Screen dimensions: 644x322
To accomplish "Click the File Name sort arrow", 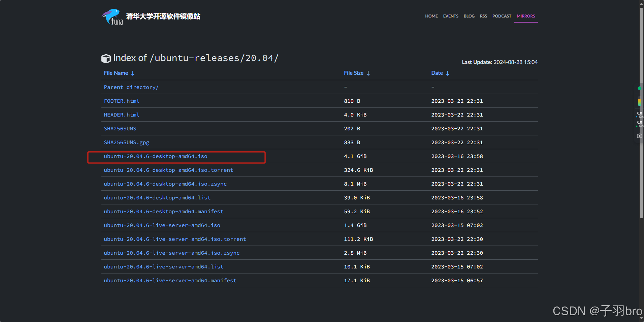I will [x=133, y=73].
